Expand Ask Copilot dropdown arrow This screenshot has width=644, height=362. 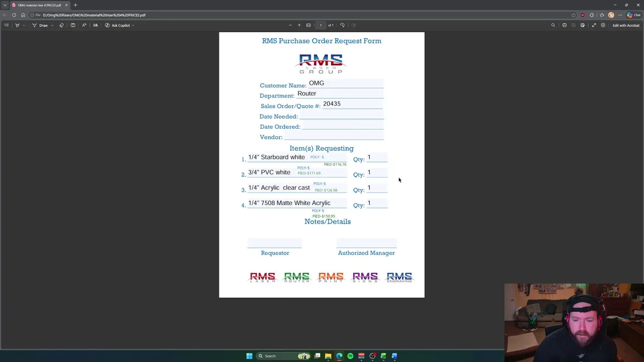click(133, 25)
